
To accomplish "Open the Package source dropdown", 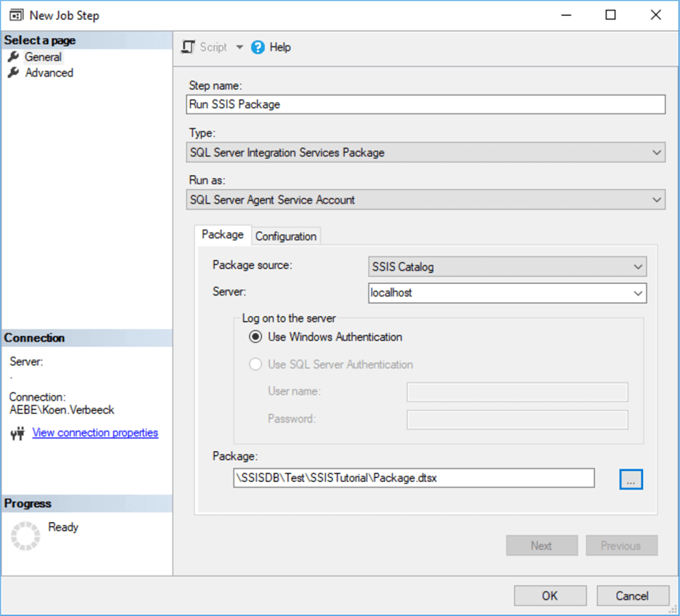I will pos(507,267).
